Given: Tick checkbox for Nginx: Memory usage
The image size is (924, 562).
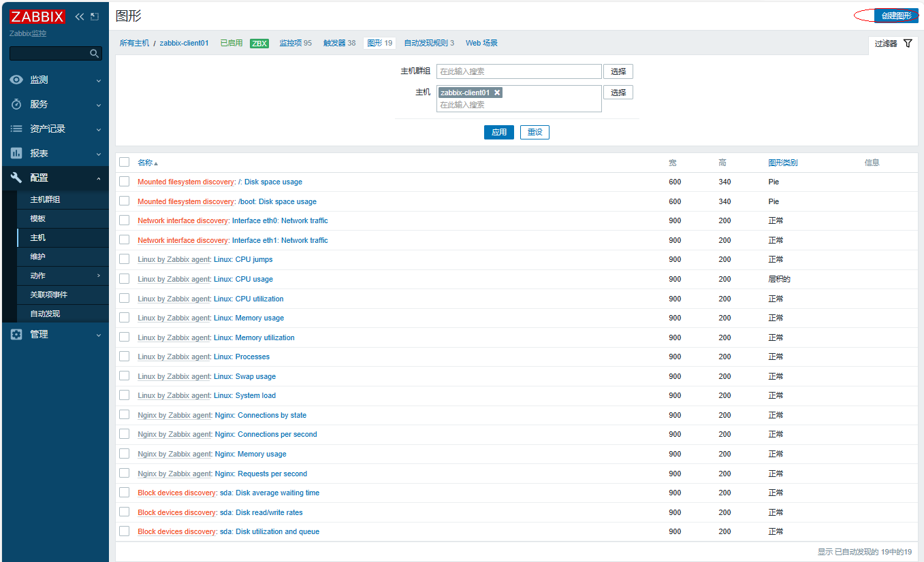Looking at the screenshot, I should [x=124, y=453].
